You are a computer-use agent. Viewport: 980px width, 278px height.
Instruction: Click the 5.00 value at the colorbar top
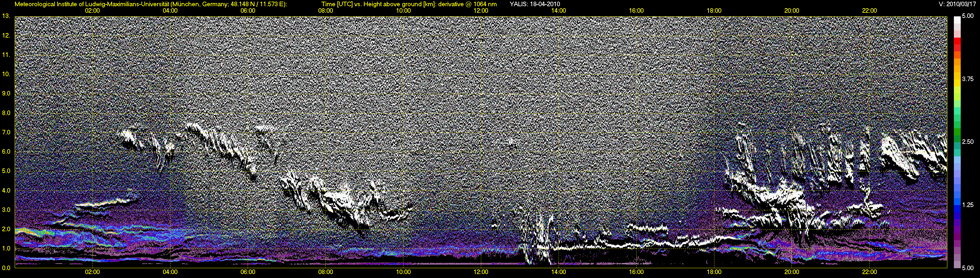pyautogui.click(x=968, y=16)
